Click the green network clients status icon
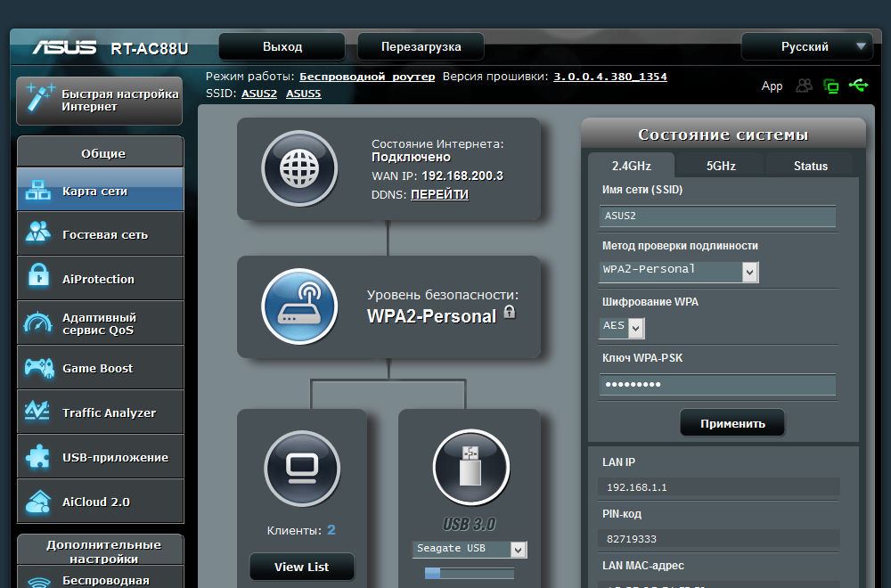 click(x=830, y=86)
